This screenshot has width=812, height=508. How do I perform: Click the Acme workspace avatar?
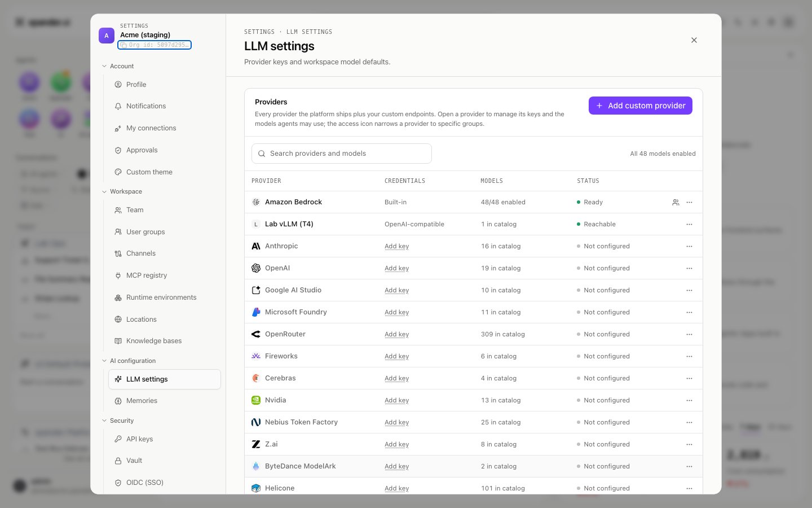pyautogui.click(x=107, y=36)
